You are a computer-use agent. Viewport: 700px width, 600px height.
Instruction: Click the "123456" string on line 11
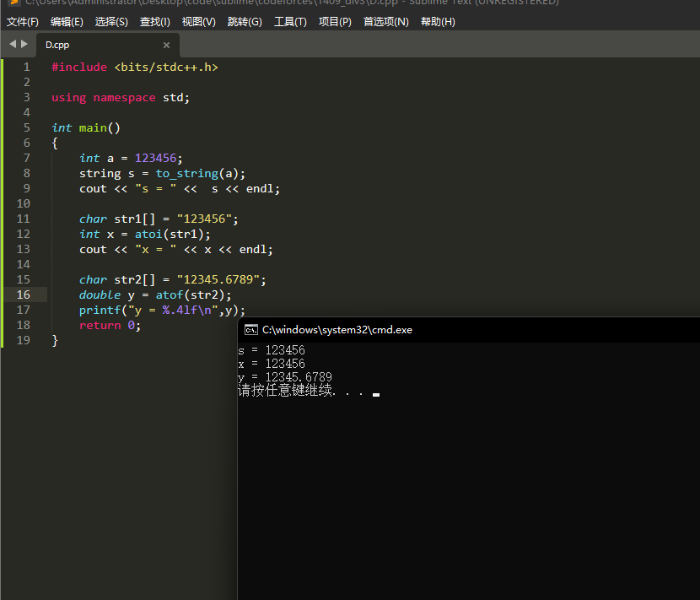(204, 219)
